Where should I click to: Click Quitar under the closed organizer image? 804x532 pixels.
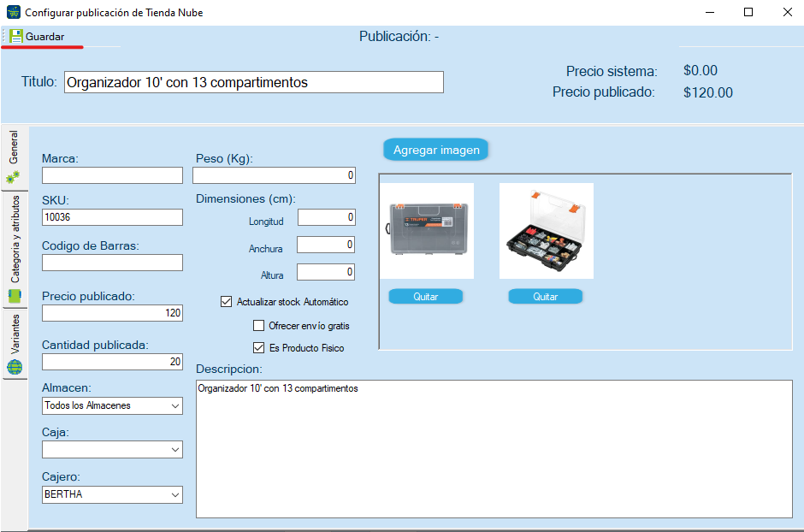426,296
